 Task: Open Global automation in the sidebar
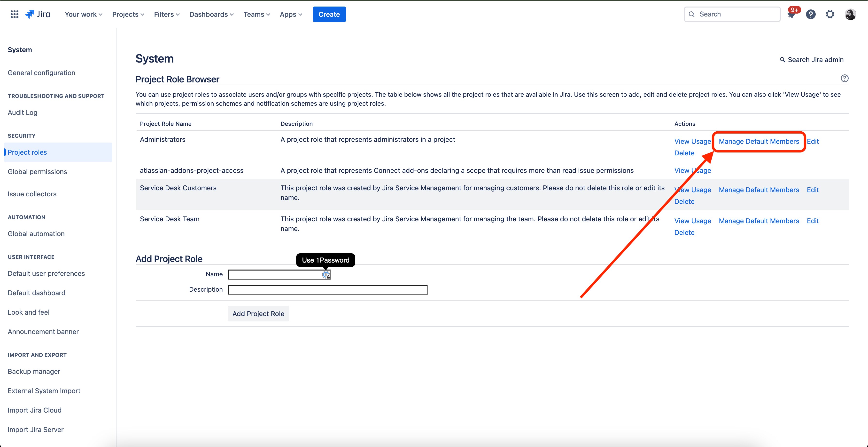[36, 234]
